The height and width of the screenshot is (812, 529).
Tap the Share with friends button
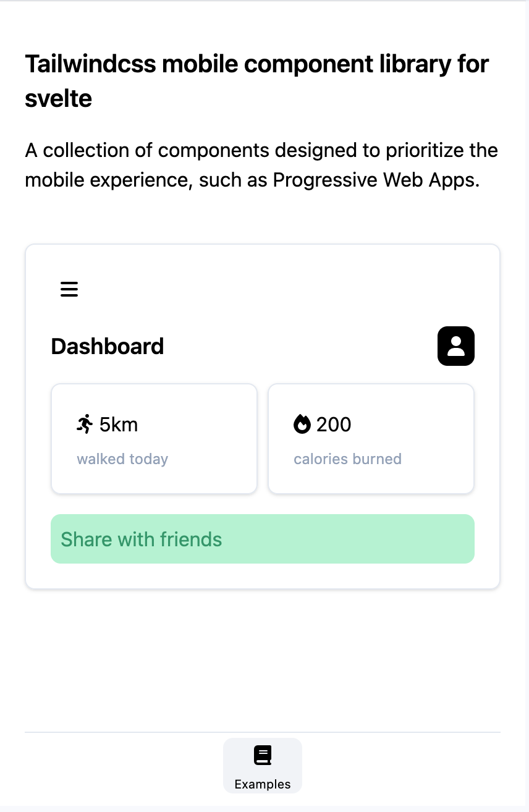pyautogui.click(x=263, y=539)
